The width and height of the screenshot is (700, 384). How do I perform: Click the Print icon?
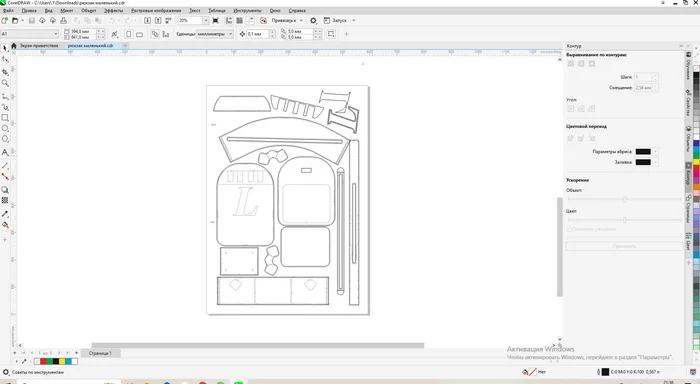[63, 21]
